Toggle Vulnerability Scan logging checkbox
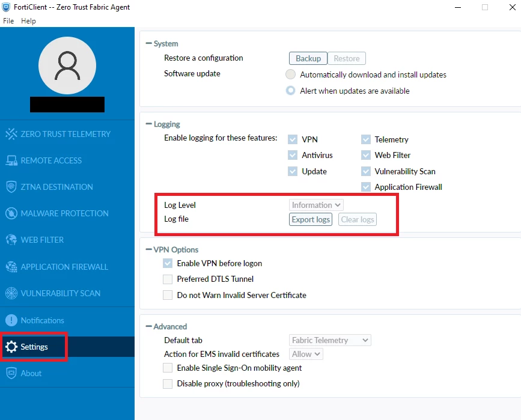The width and height of the screenshot is (521, 420). (x=366, y=171)
